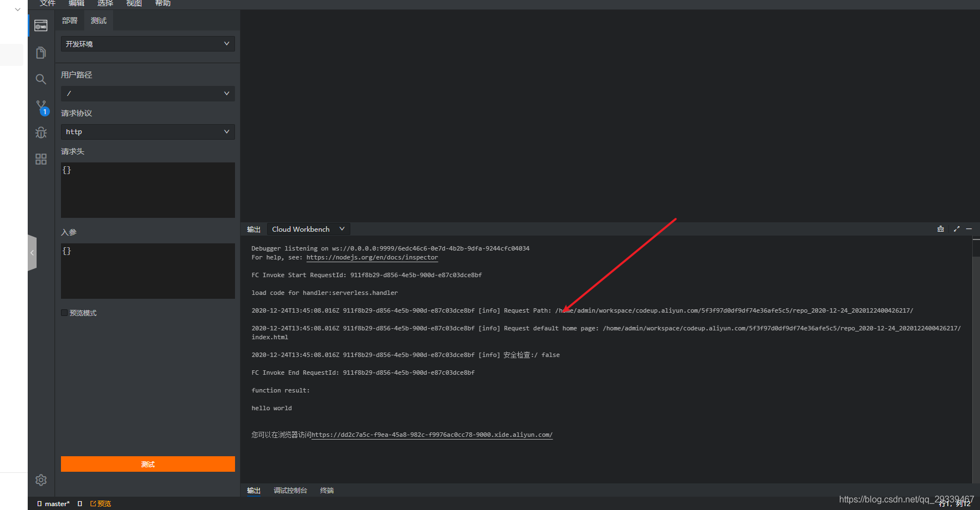Click the orange 测试 button
Image resolution: width=980 pixels, height=510 pixels.
click(x=148, y=464)
